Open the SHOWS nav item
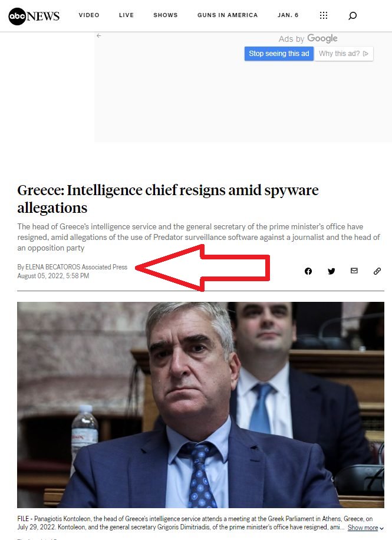This screenshot has height=540, width=392. (x=166, y=15)
